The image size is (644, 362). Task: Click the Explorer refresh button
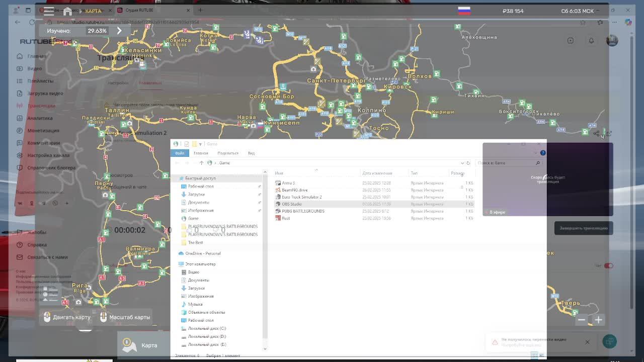coord(468,163)
